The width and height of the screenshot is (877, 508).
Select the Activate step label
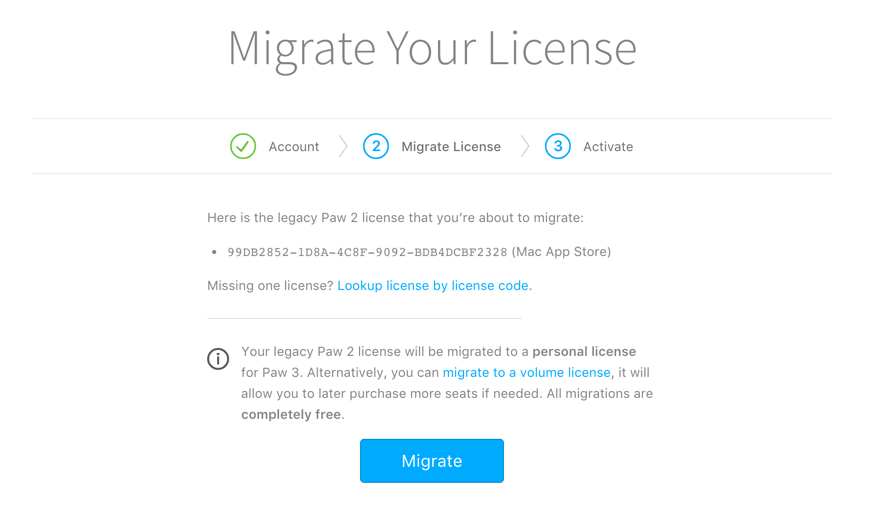click(608, 147)
